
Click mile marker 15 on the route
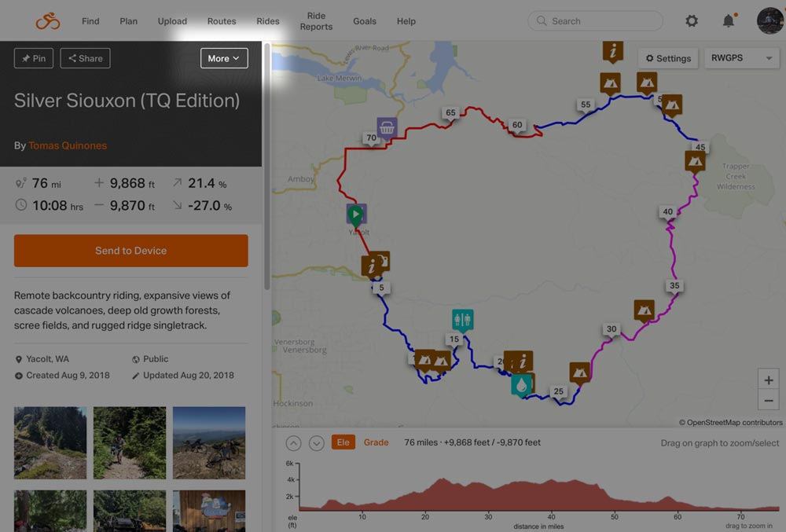(x=454, y=339)
